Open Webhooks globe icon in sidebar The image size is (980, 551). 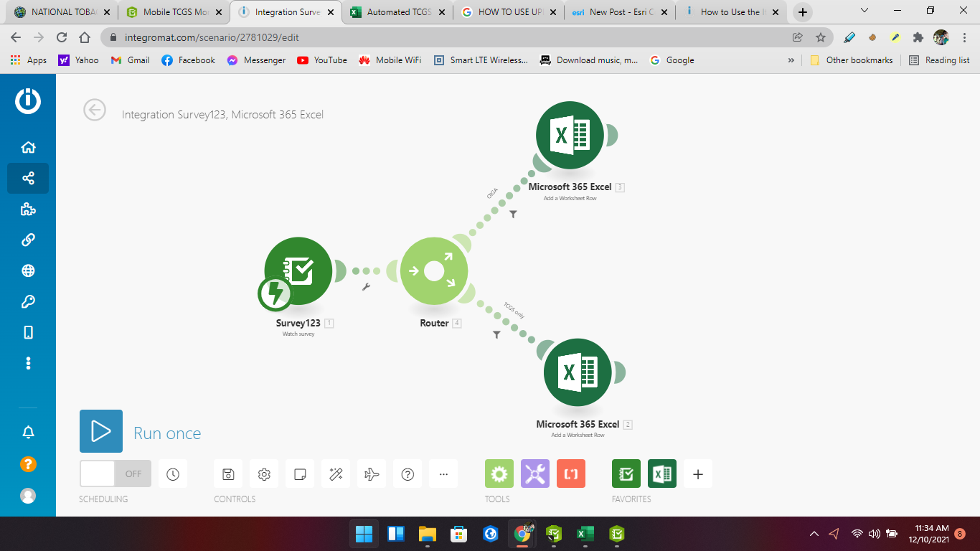pyautogui.click(x=28, y=270)
